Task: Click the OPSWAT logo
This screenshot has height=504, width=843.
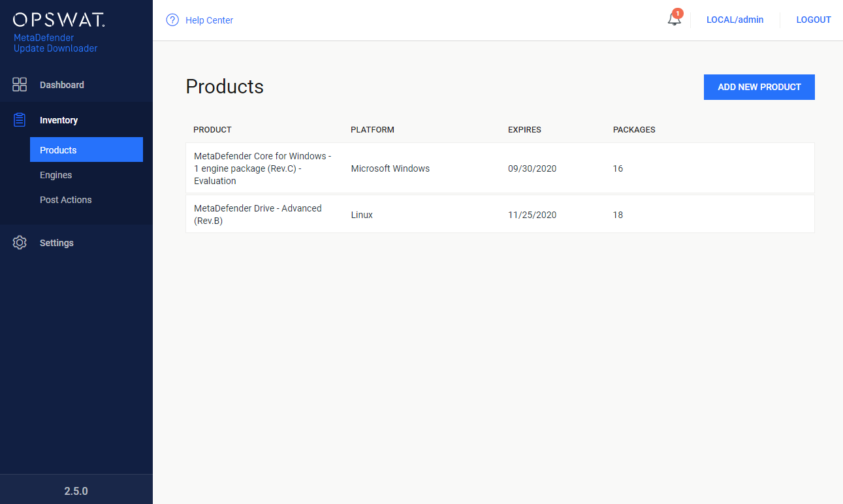Action: click(x=59, y=20)
